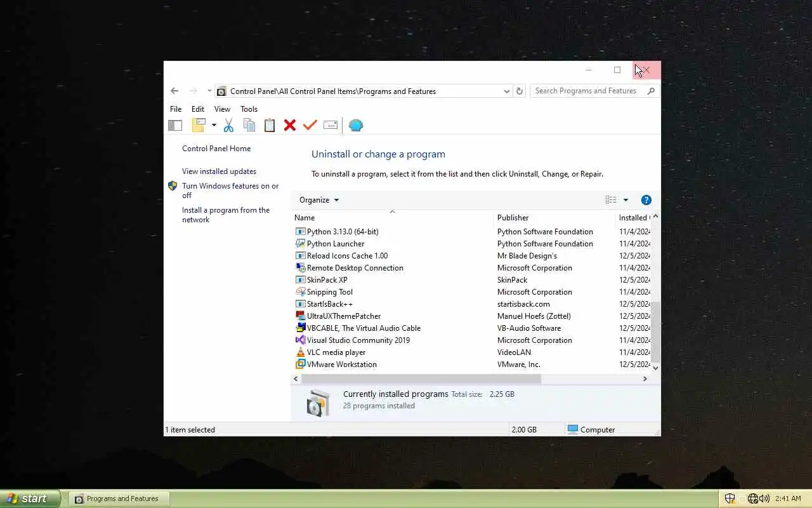Open the Windows start button
Screen dimensions: 812x508
click(x=30, y=498)
